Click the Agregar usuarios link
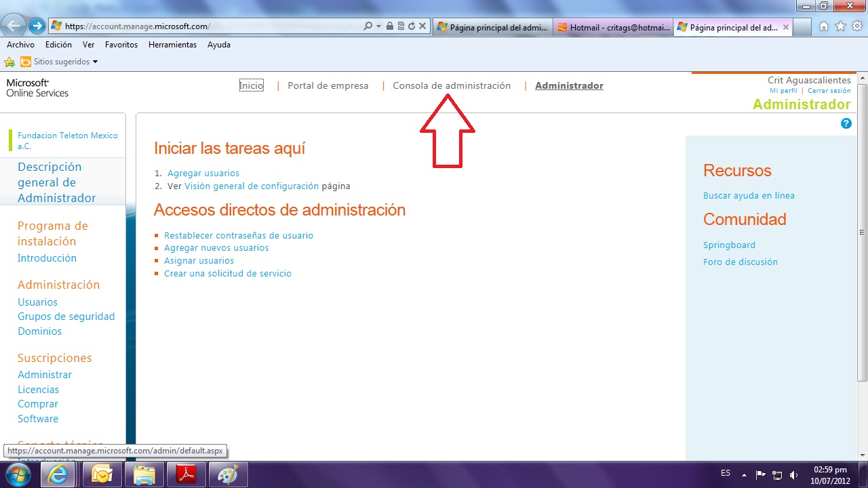The width and height of the screenshot is (868, 488). (203, 173)
